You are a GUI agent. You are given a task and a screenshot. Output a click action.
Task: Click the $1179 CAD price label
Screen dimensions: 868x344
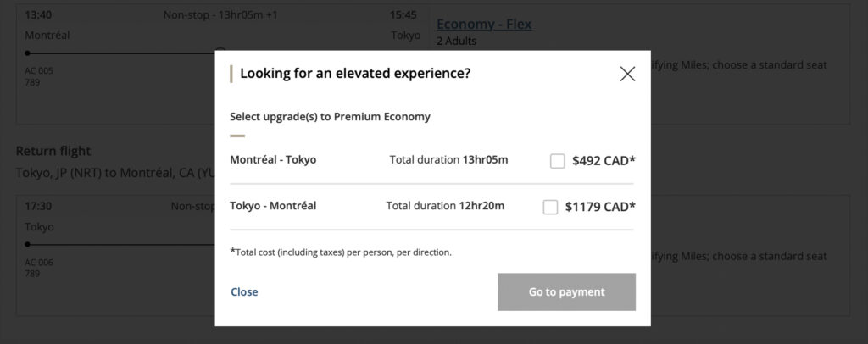click(x=600, y=207)
